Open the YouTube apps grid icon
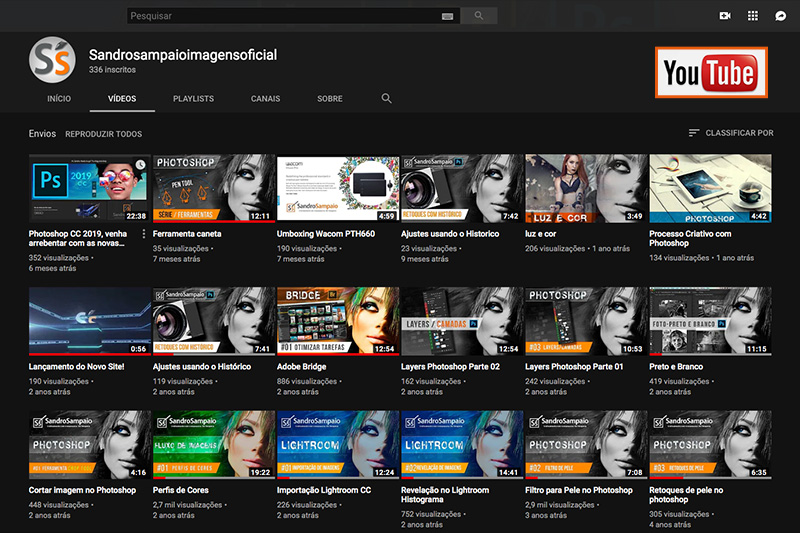This screenshot has height=533, width=800. (753, 16)
